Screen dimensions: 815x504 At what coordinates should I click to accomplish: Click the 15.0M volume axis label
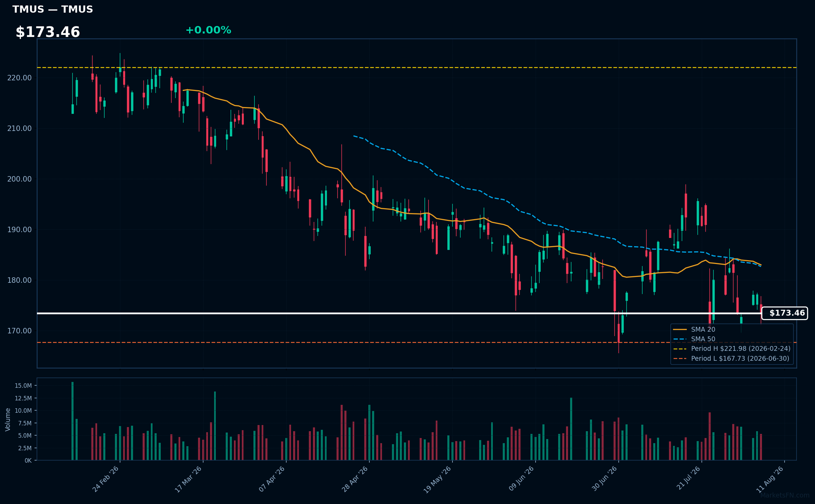tap(23, 386)
